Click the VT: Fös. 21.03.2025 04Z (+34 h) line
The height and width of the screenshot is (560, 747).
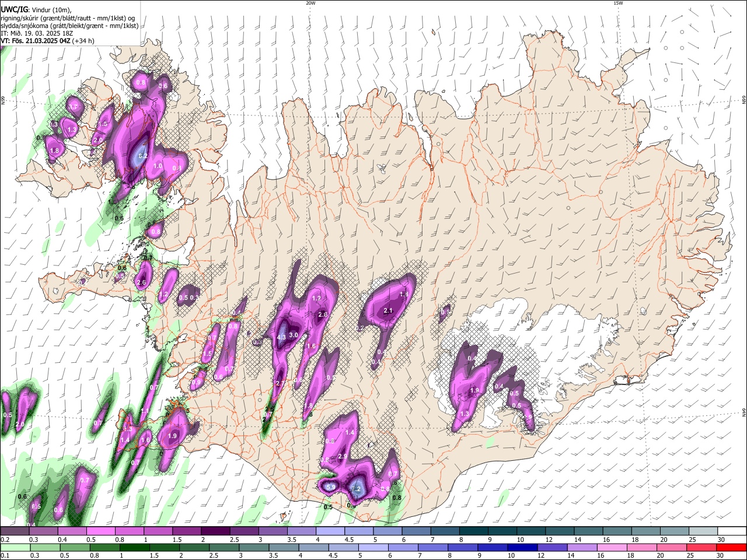48,41
